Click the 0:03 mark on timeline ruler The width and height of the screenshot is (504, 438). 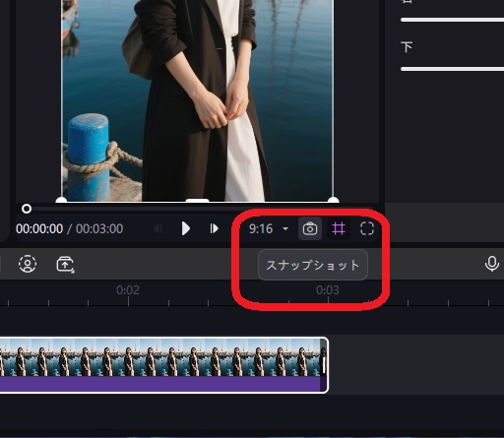[x=328, y=290]
